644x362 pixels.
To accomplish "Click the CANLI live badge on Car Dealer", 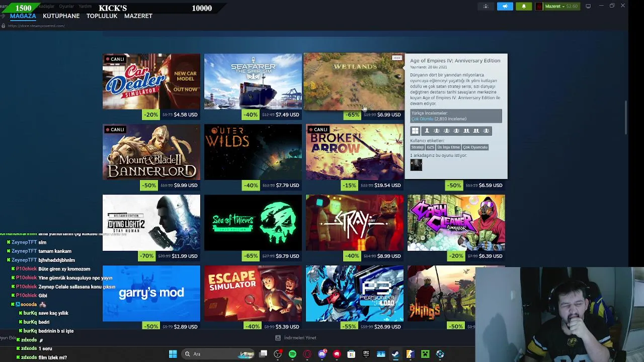I will (115, 59).
